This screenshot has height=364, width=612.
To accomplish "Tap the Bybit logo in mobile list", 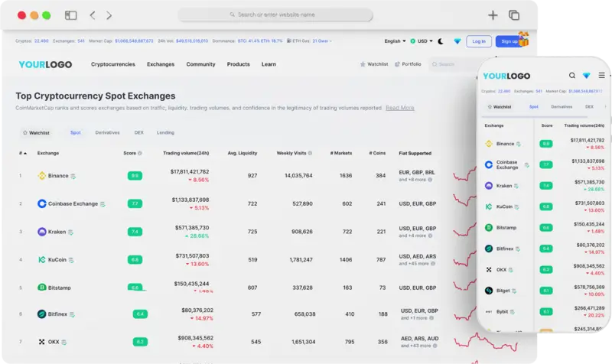I will (489, 312).
